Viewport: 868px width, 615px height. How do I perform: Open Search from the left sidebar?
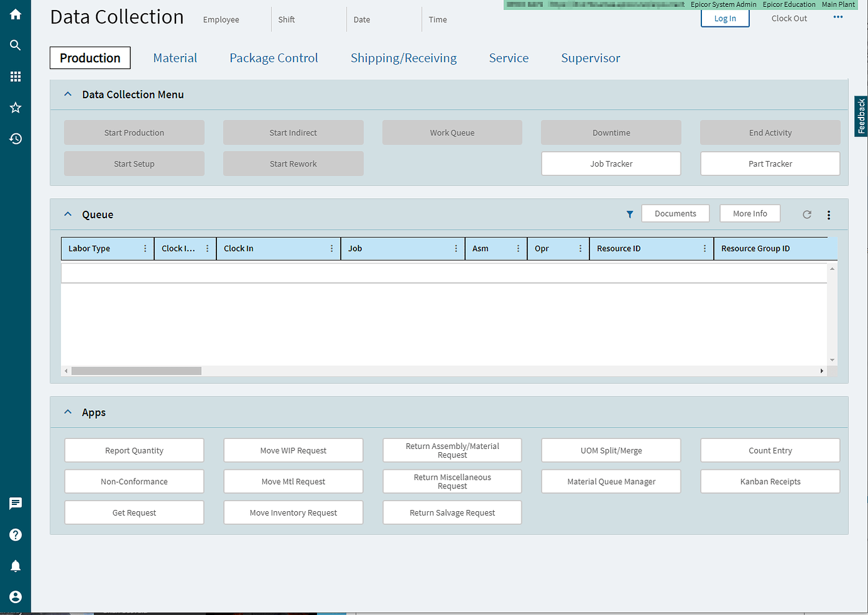tap(15, 45)
